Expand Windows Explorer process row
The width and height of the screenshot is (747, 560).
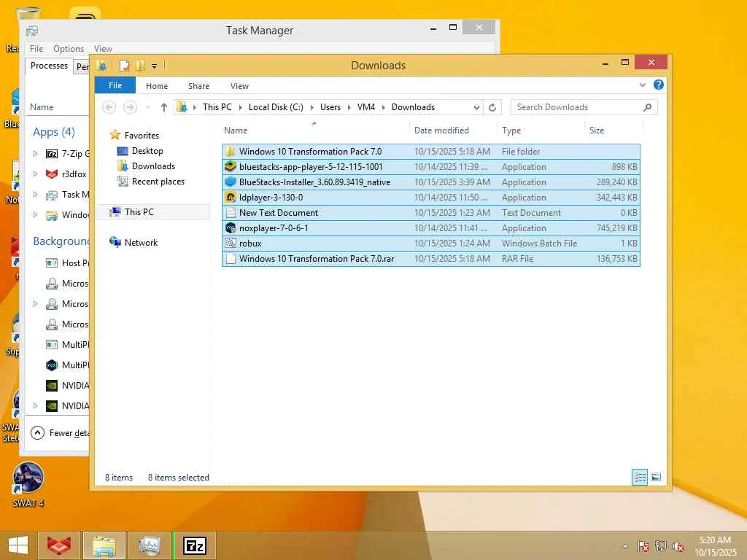[35, 215]
